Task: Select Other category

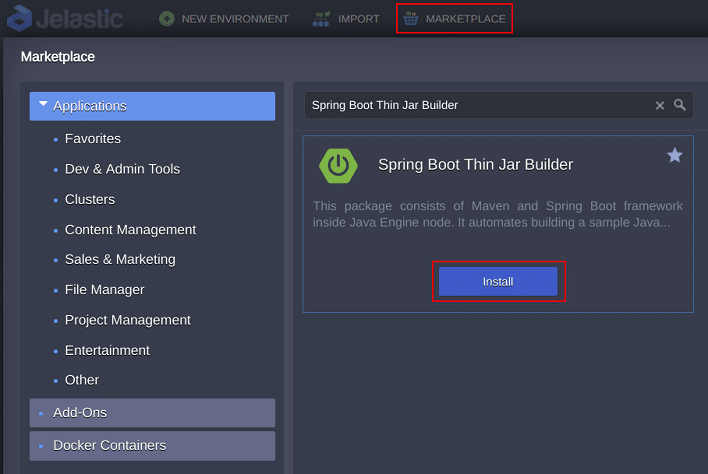Action: click(82, 380)
